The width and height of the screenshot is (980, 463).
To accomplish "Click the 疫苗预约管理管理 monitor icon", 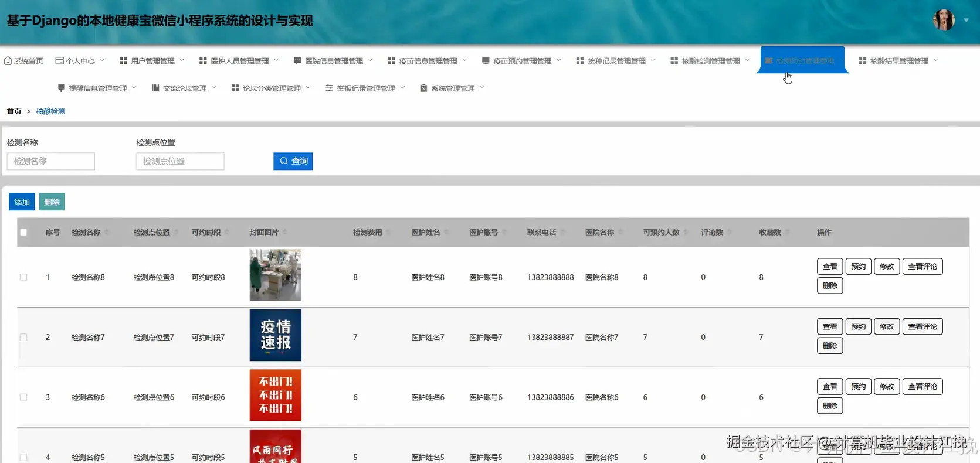I will 486,61.
